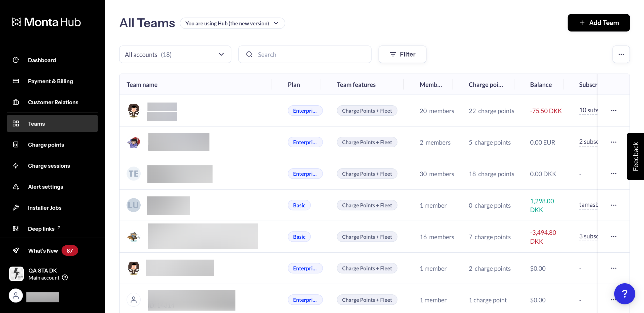
Task: Open table options three-dot button above the table
Action: click(621, 54)
